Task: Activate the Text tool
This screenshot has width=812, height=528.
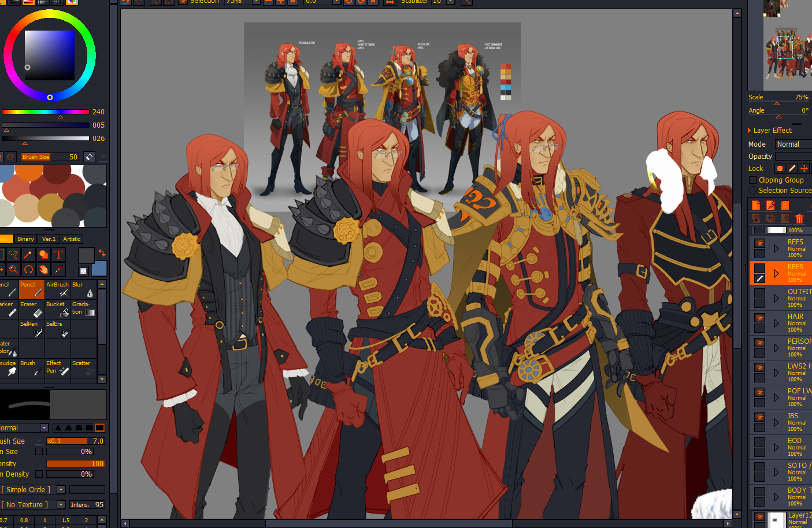Action: pyautogui.click(x=58, y=255)
